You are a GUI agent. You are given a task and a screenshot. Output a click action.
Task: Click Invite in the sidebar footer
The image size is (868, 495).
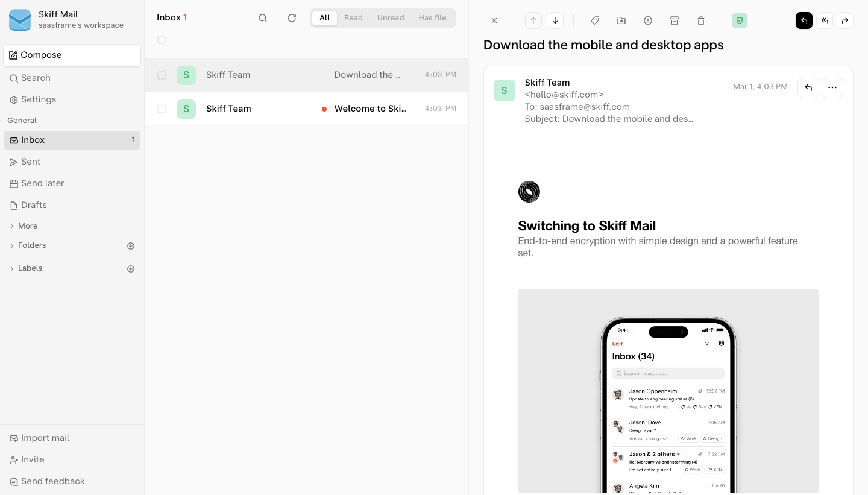coord(72,459)
